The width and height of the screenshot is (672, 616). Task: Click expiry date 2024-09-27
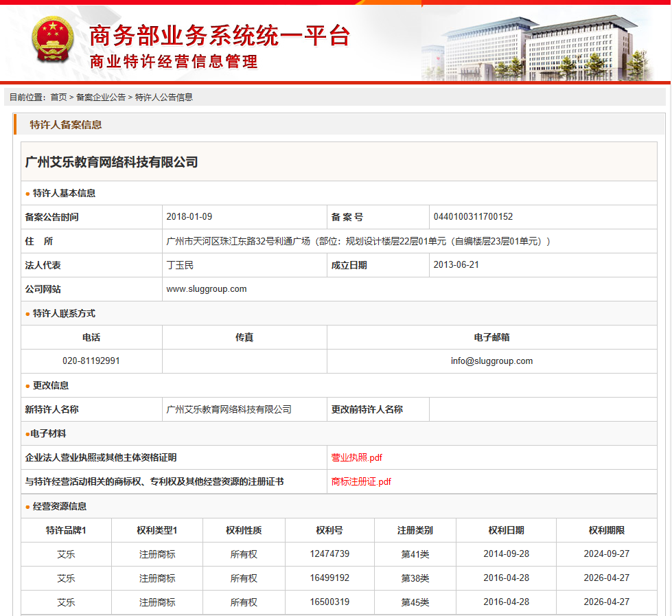pyautogui.click(x=606, y=554)
